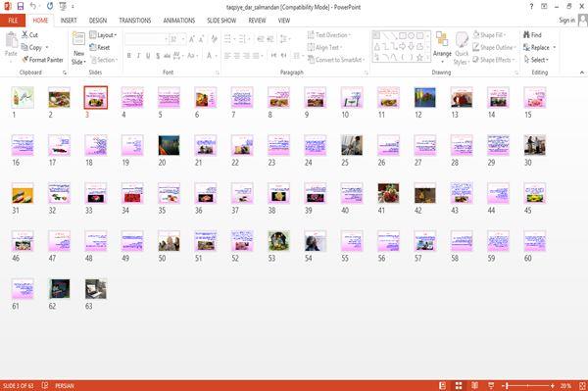Fit slide to window icon
Viewport: 588px width, 391px height.
point(582,385)
